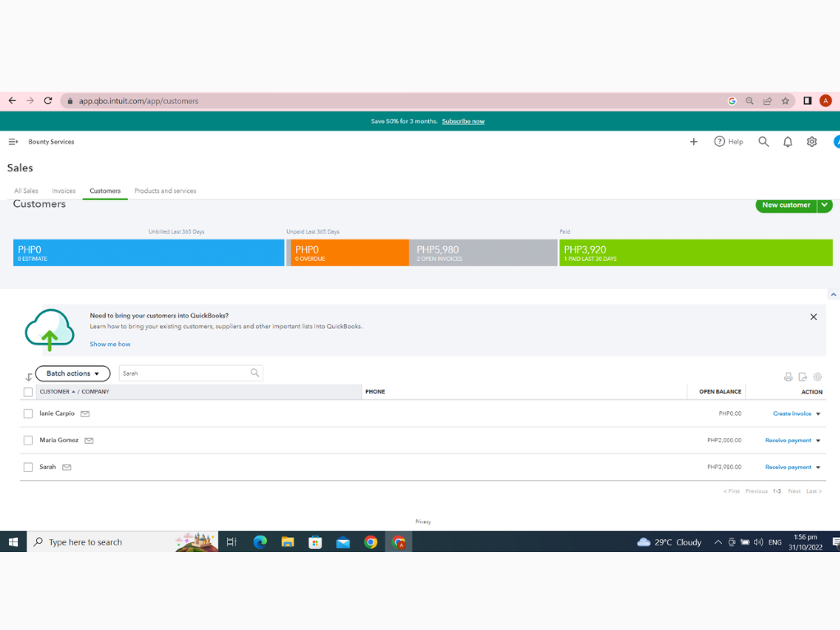Go back with the browser back arrow
This screenshot has width=840, height=630.
pos(12,101)
